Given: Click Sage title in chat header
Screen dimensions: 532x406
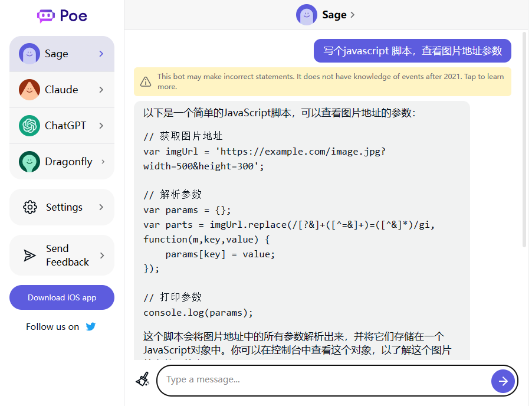Looking at the screenshot, I should click(x=334, y=15).
